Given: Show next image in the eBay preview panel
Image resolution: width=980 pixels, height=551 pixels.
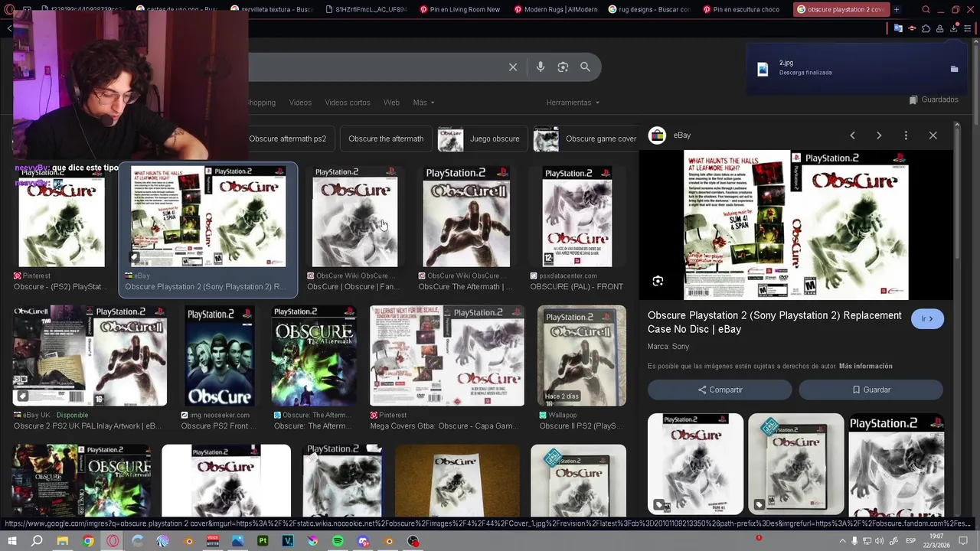Looking at the screenshot, I should coord(879,135).
